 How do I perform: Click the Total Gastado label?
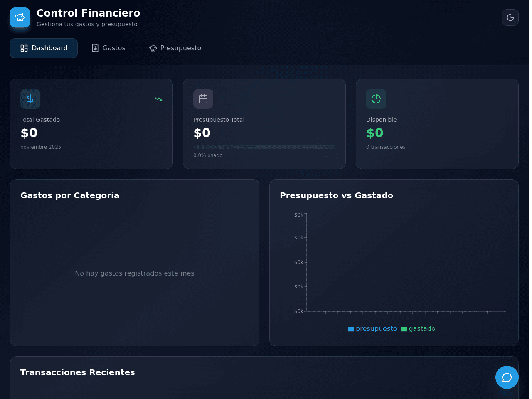click(x=40, y=120)
